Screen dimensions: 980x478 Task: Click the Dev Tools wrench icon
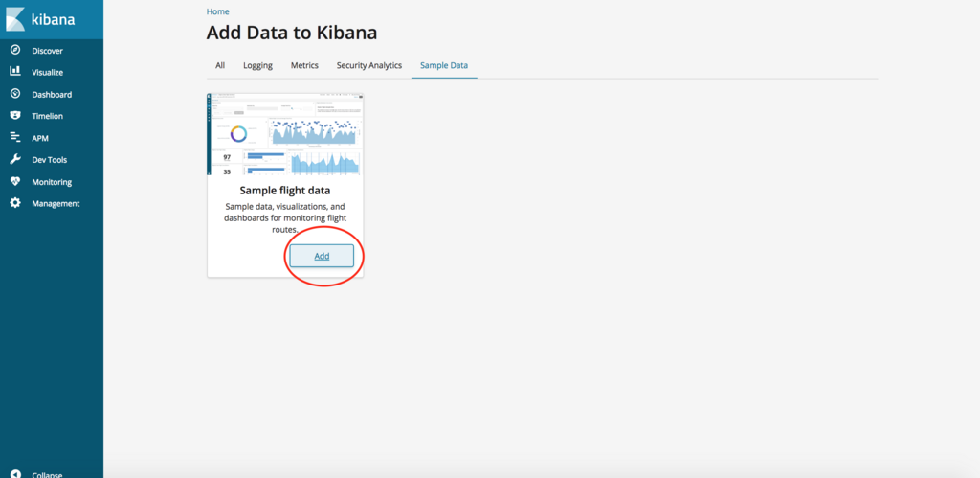15,160
